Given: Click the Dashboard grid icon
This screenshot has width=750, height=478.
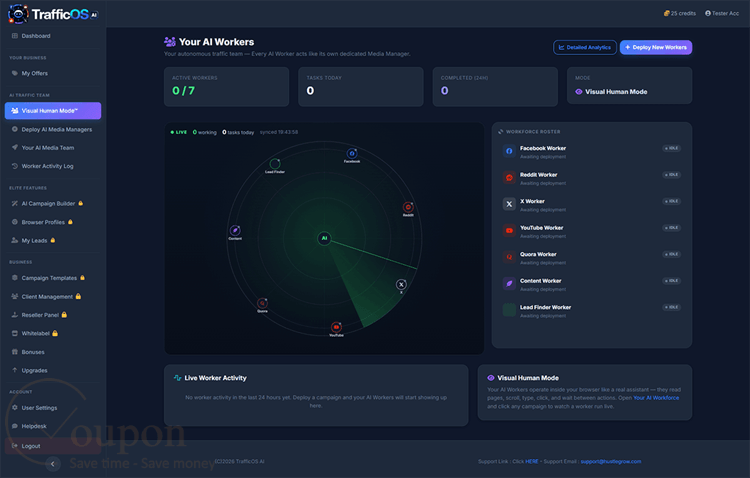Looking at the screenshot, I should pos(15,36).
